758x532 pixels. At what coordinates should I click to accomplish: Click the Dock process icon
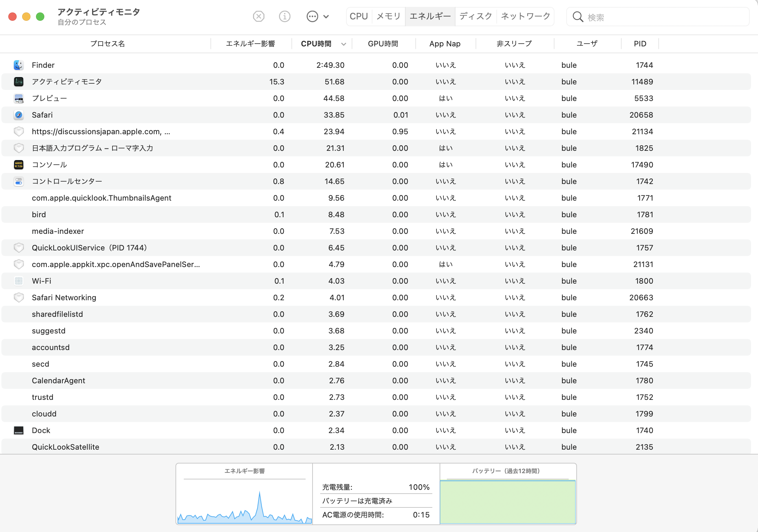pos(19,430)
